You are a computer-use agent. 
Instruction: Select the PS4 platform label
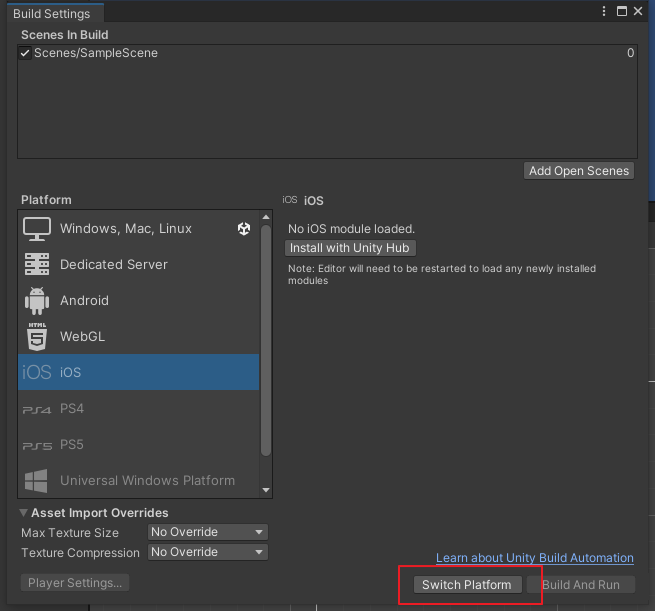pyautogui.click(x=72, y=408)
